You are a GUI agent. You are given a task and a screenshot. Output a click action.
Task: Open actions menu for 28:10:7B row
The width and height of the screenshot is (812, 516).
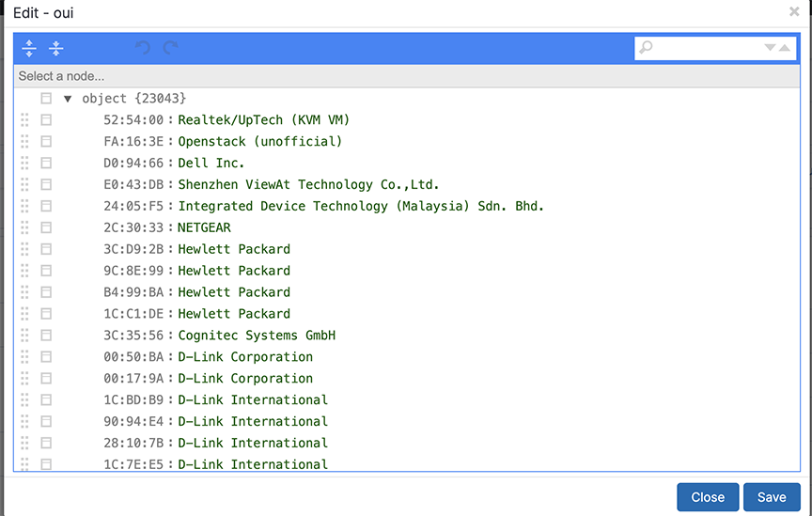[46, 443]
